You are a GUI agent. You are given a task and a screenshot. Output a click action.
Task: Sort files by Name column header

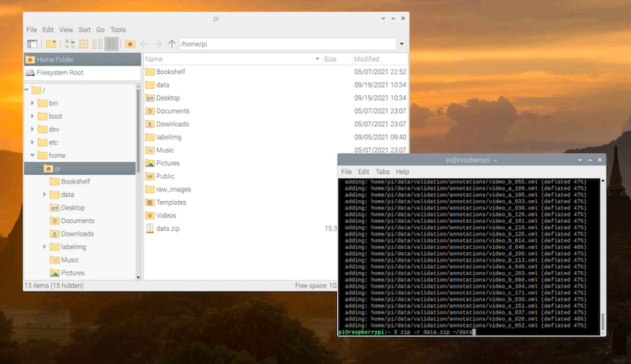click(233, 59)
